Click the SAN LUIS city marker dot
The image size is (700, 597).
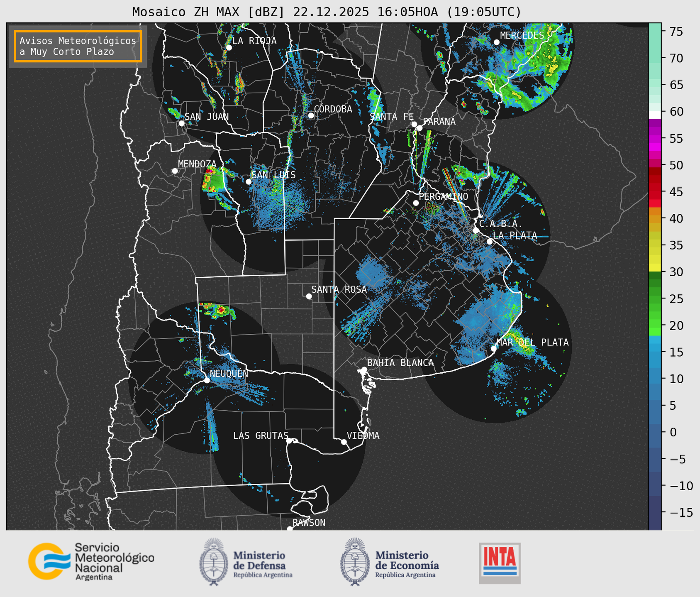click(249, 181)
